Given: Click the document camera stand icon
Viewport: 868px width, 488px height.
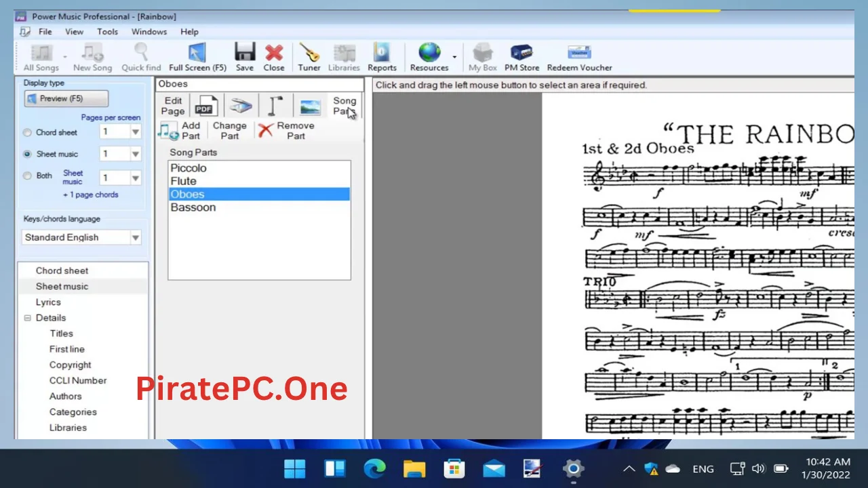Looking at the screenshot, I should click(x=275, y=106).
